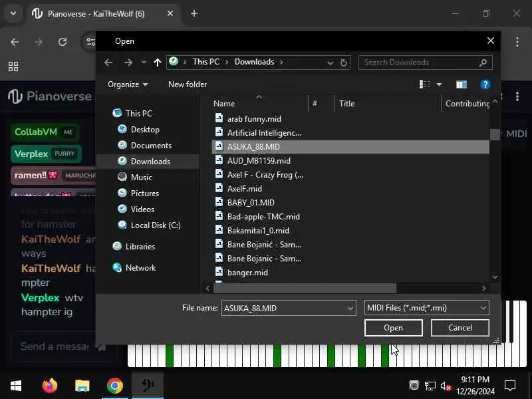This screenshot has height=399, width=532.
Task: Open Chrome tab search dropdown
Action: 13,13
